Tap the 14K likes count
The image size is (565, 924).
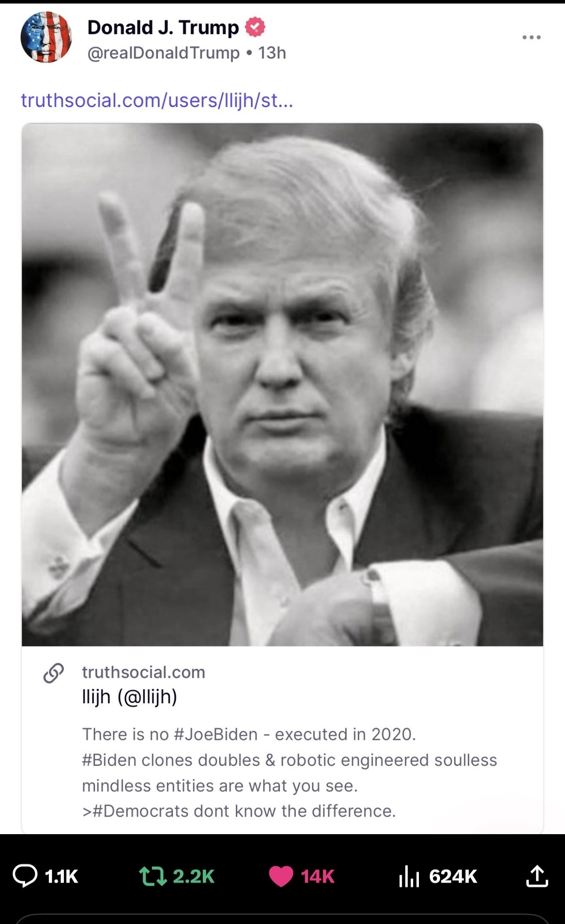(x=318, y=876)
